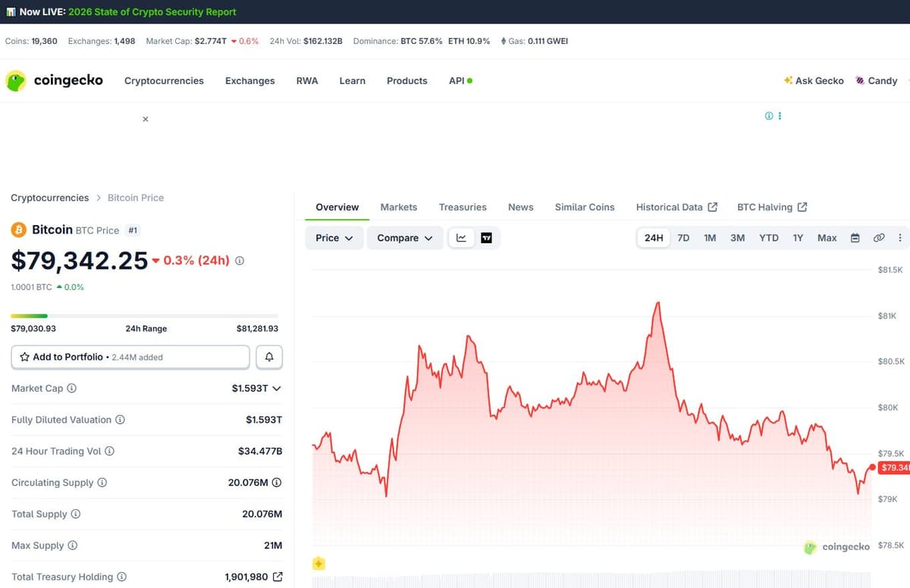
Task: Open chart more options kebab menu
Action: (900, 238)
